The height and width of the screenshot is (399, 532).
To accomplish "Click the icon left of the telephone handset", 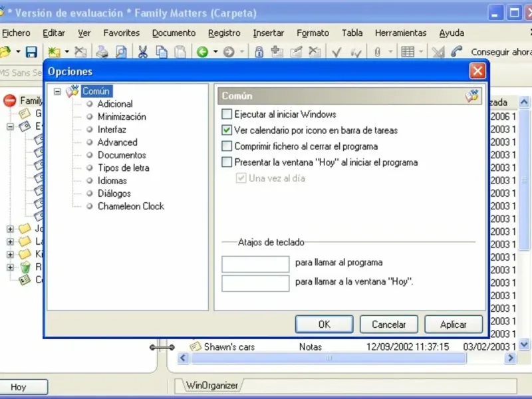I will coord(438,52).
